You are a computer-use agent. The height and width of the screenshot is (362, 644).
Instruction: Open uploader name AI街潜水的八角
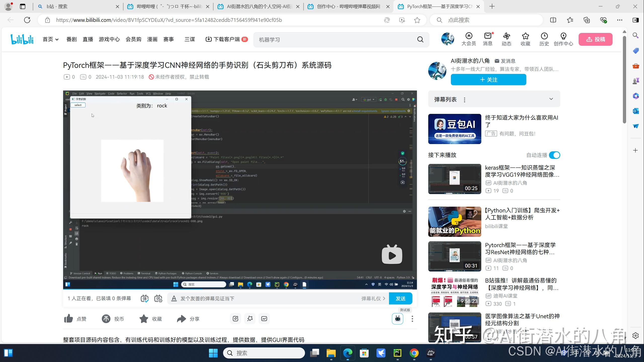(x=470, y=61)
